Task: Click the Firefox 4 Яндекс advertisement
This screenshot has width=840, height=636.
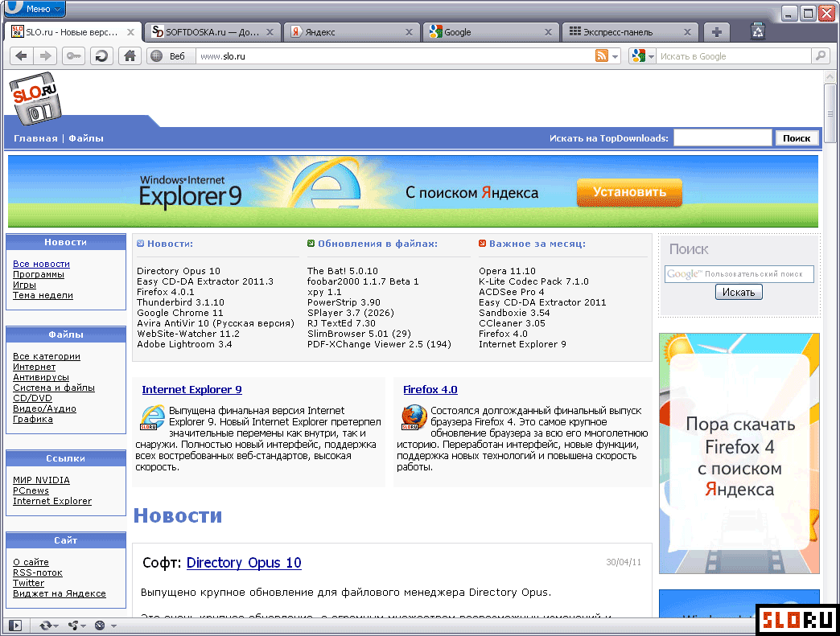Action: click(x=739, y=453)
